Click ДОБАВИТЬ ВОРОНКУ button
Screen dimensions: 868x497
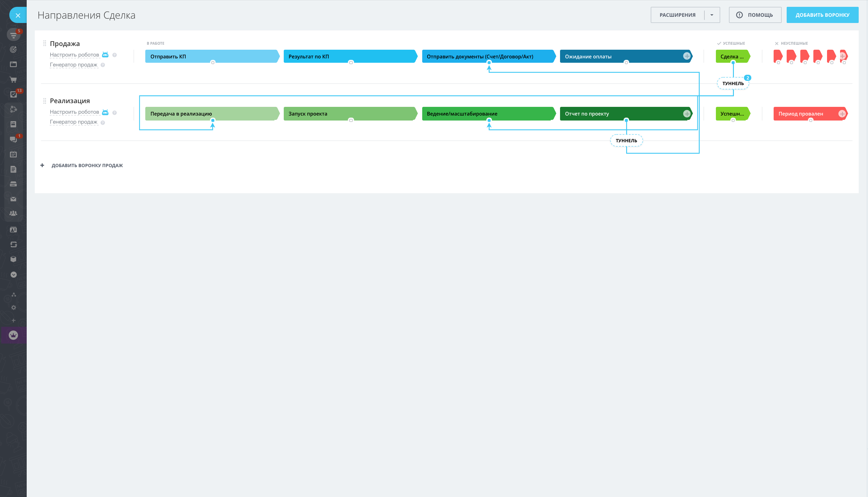[x=822, y=15]
